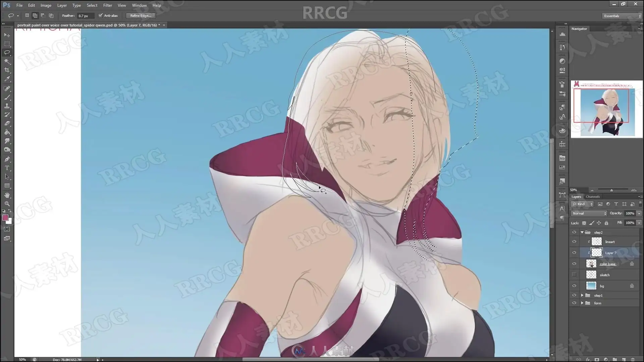The height and width of the screenshot is (362, 644).
Task: Click the Refine Edge button
Action: [x=141, y=16]
